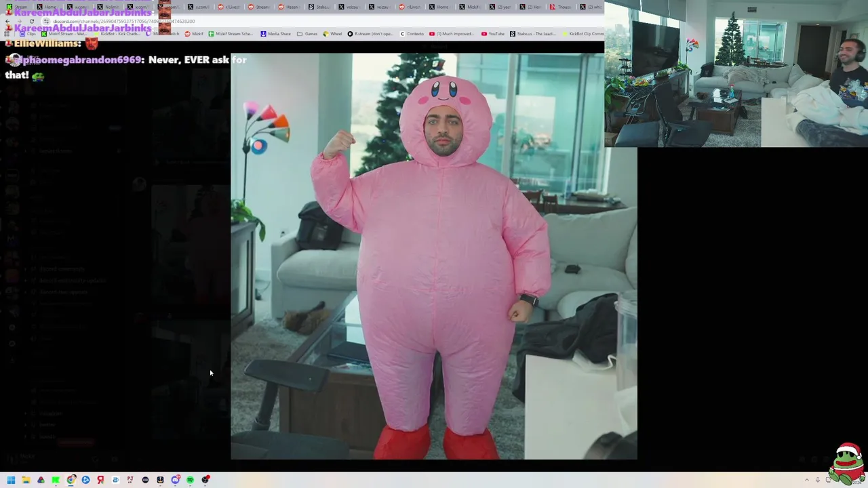Viewport: 868px width, 488px height.
Task: Open the colorful triangle app in taskbar
Action: [x=41, y=480]
